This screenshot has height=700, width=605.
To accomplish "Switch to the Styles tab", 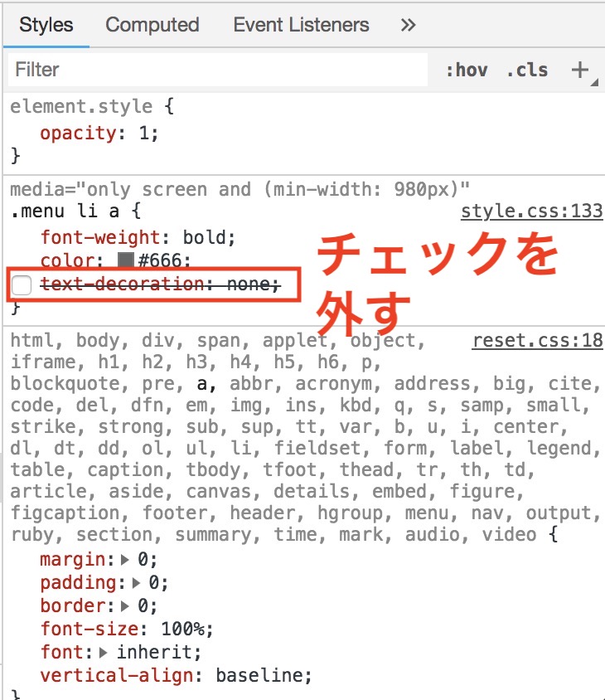I will [46, 25].
